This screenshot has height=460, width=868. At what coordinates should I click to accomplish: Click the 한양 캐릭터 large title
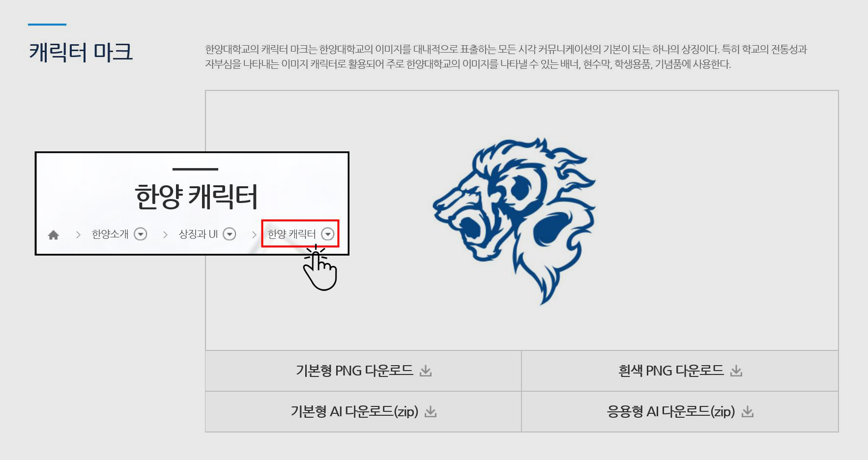196,197
